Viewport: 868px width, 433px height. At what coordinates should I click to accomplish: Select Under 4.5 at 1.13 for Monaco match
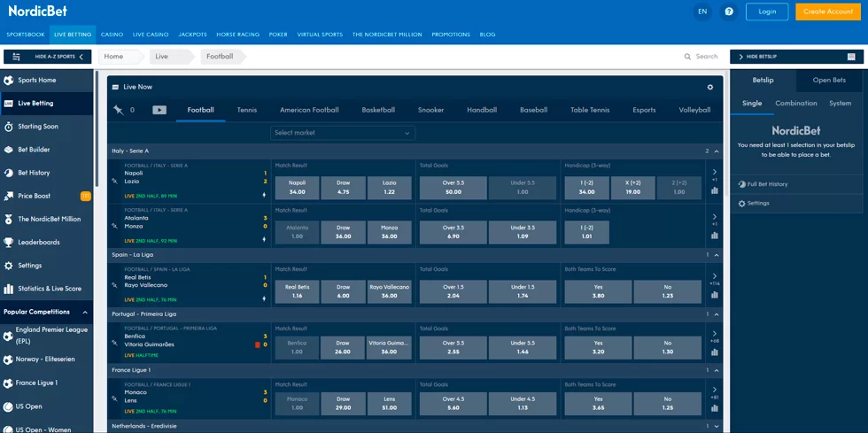[523, 404]
